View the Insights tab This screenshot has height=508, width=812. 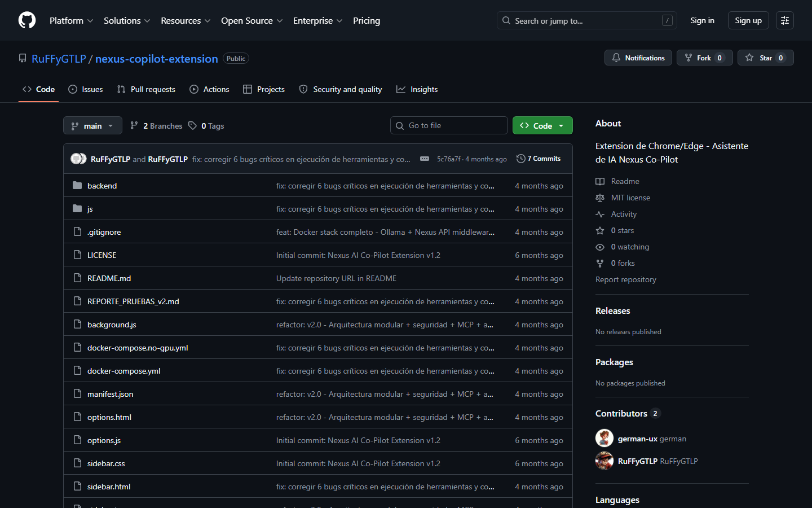(417, 89)
